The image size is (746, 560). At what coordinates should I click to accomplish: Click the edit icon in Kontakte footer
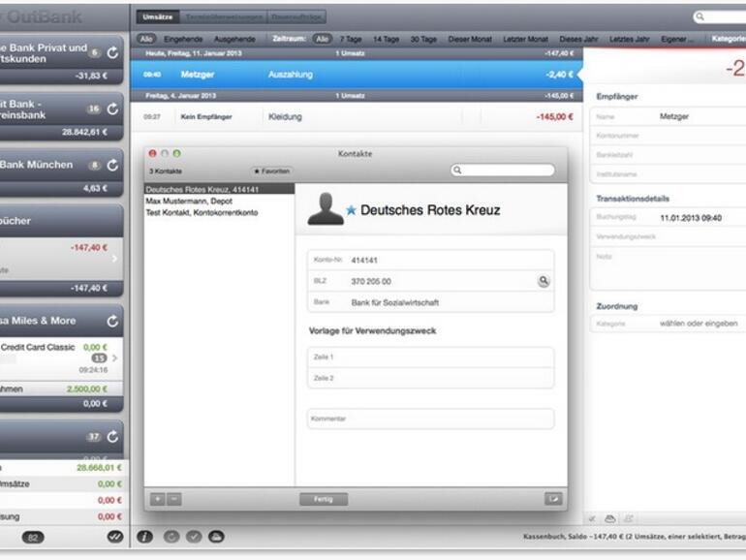tap(553, 499)
